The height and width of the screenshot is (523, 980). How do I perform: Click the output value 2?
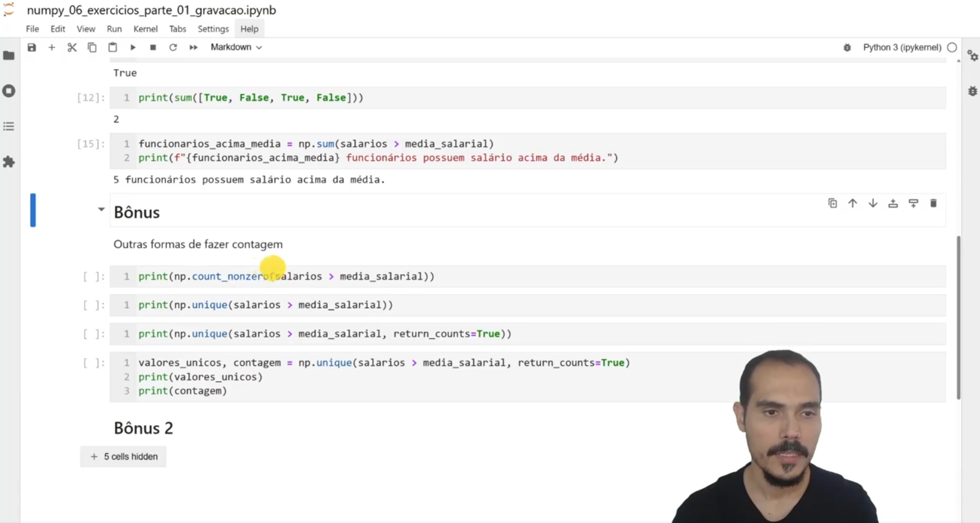(117, 119)
